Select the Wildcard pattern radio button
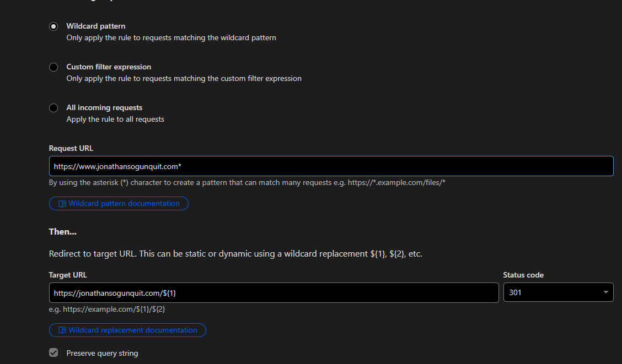The height and width of the screenshot is (364, 622). coord(53,26)
